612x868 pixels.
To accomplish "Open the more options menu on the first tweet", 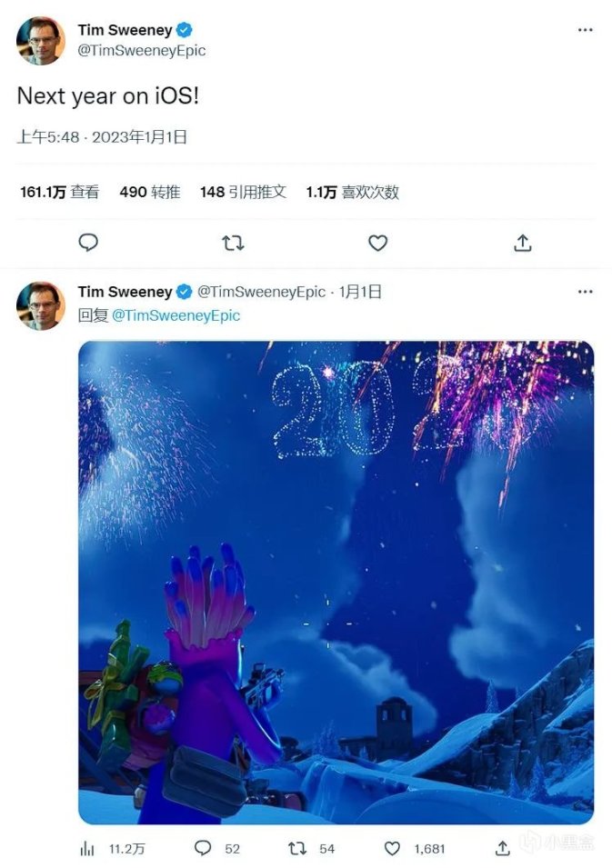I will coord(586,30).
